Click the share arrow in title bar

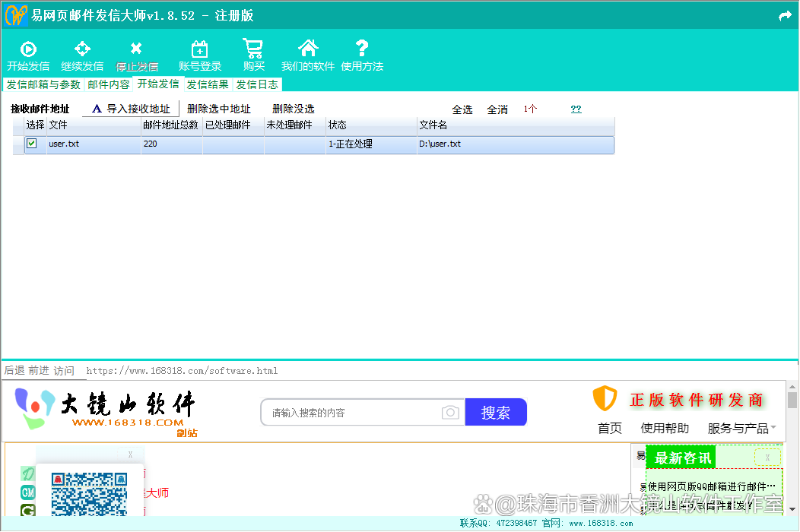click(x=785, y=15)
